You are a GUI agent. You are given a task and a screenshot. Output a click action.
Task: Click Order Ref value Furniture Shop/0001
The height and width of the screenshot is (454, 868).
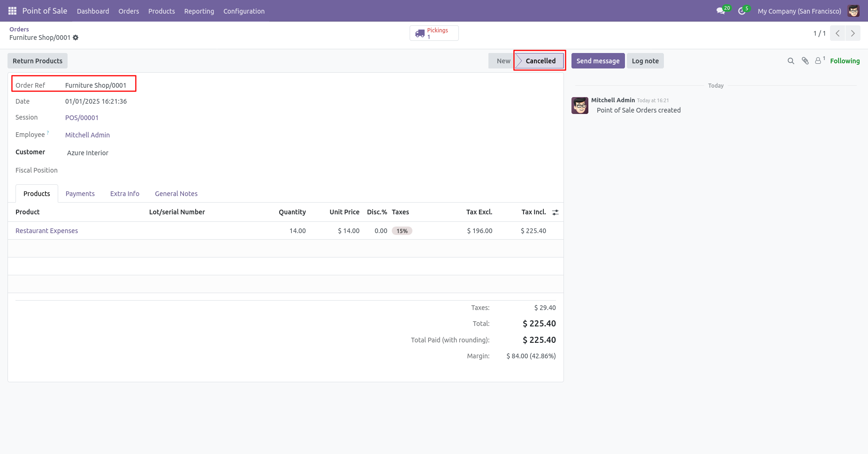coord(96,85)
